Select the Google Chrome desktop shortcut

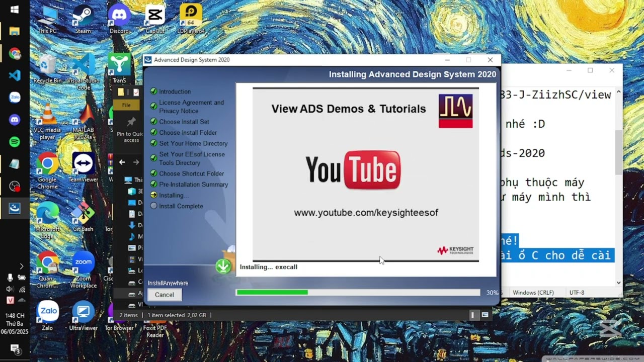coord(47,171)
